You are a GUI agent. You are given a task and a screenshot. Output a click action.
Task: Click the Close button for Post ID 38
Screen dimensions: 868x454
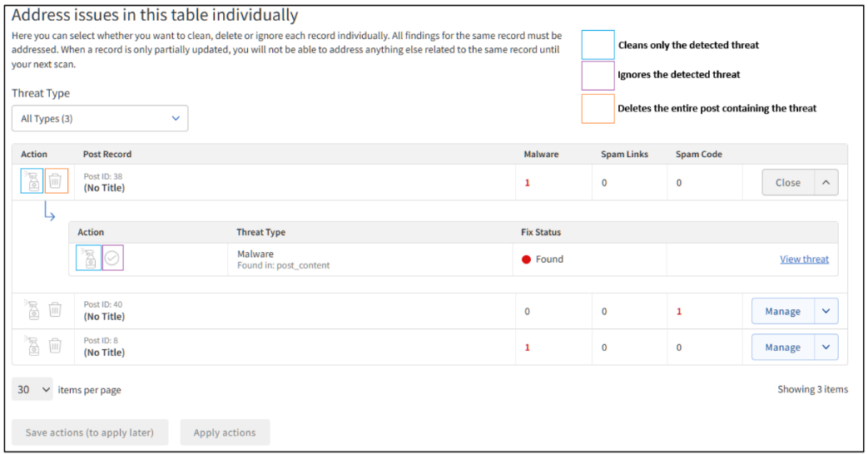[787, 183]
